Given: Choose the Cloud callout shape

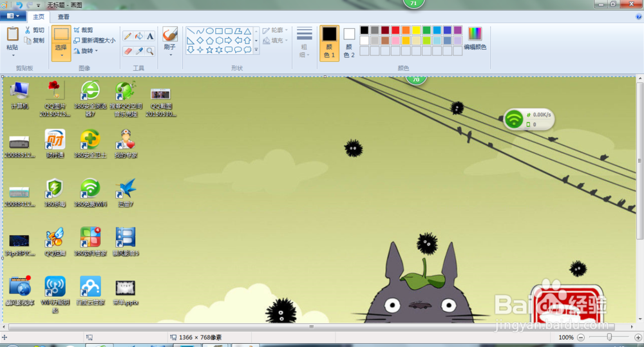Looking at the screenshot, I should pos(247,50).
